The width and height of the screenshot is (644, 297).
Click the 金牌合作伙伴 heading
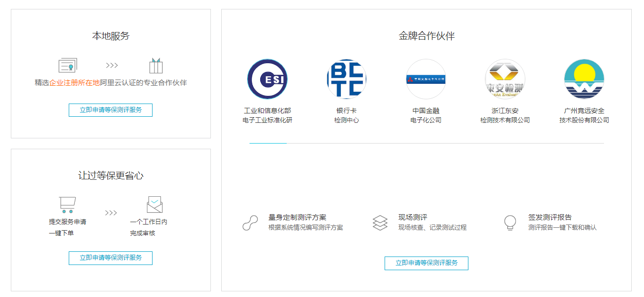click(427, 36)
